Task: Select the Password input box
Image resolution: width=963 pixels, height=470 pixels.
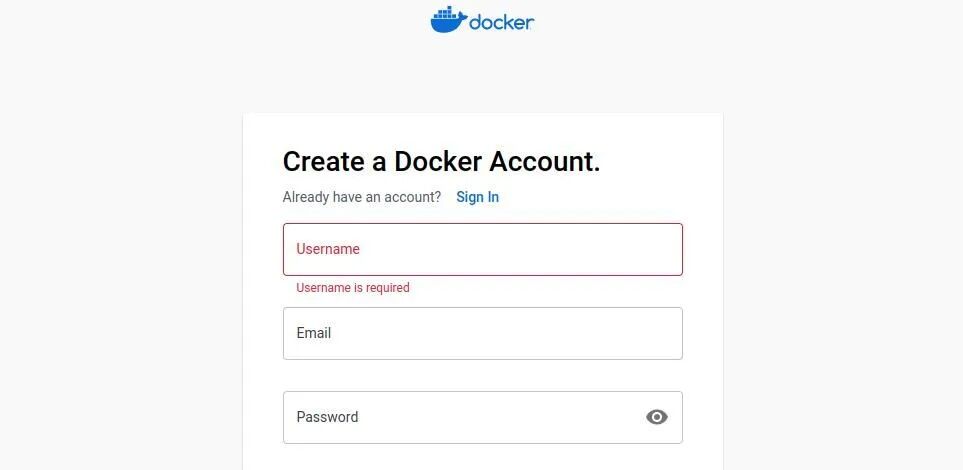Action: coord(460,417)
